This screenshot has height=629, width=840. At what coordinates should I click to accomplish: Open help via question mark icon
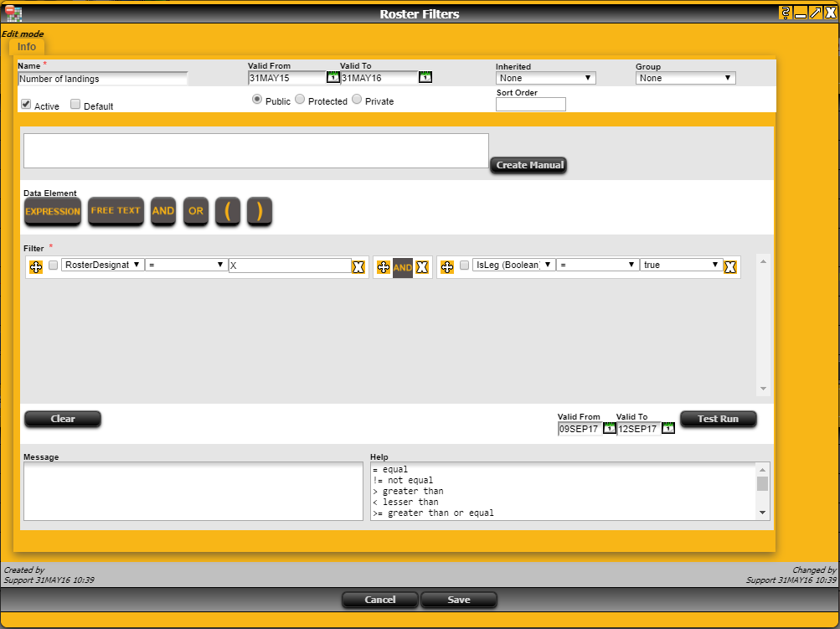pyautogui.click(x=786, y=13)
